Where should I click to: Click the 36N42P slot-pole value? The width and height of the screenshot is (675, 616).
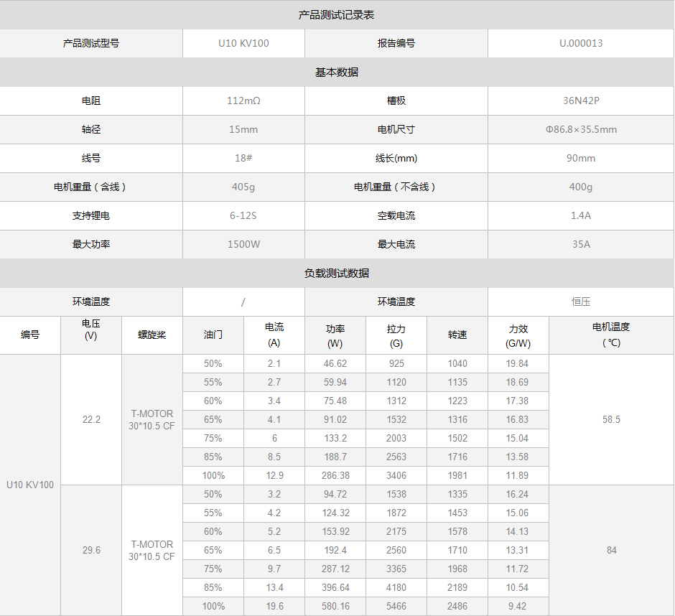[581, 101]
